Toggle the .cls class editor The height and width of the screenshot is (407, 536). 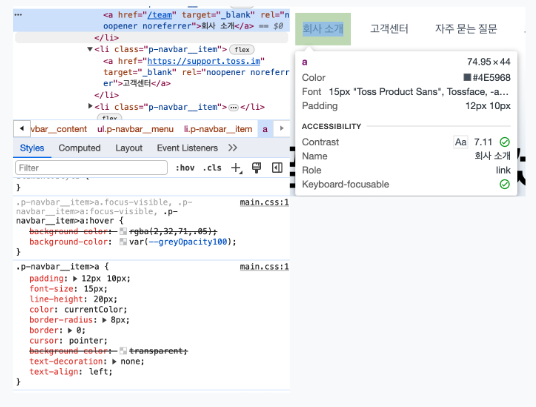(x=212, y=168)
